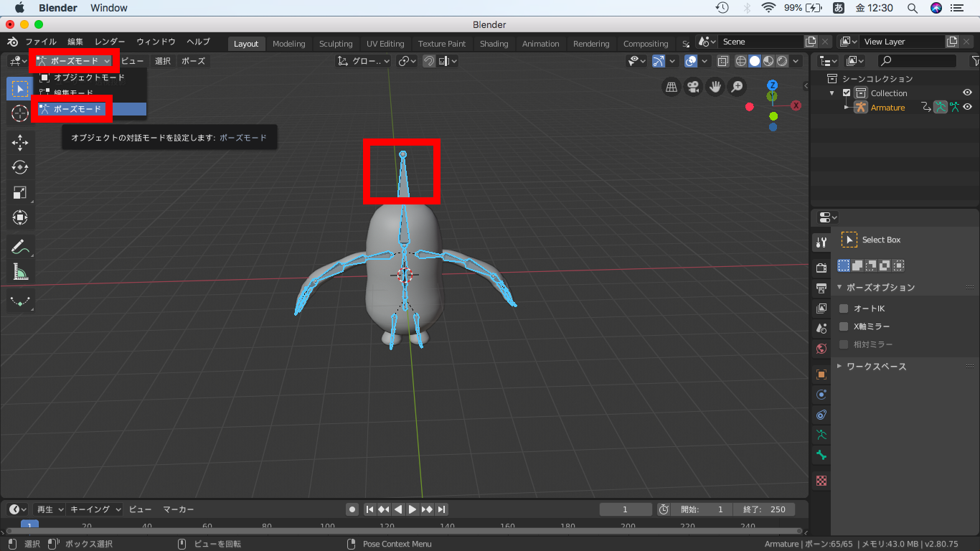Screen dimensions: 980x551
Task: Enable the X軸ミラー checkbox
Action: tap(844, 326)
